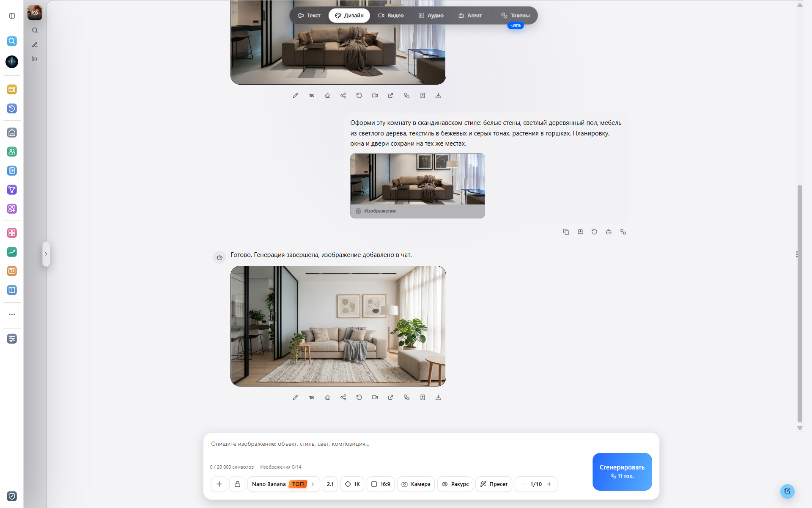The height and width of the screenshot is (508, 812).
Task: Change the 1K resolution setting in prompt bar
Action: [352, 484]
